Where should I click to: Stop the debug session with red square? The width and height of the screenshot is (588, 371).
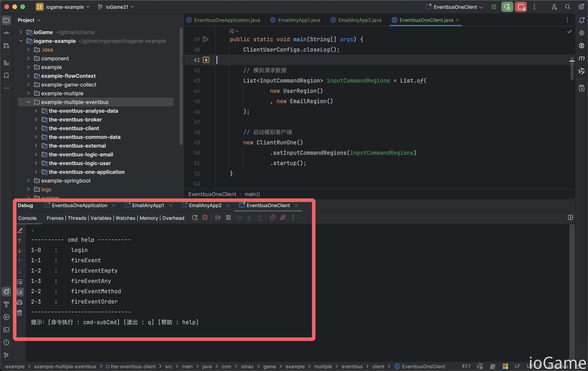[205, 218]
